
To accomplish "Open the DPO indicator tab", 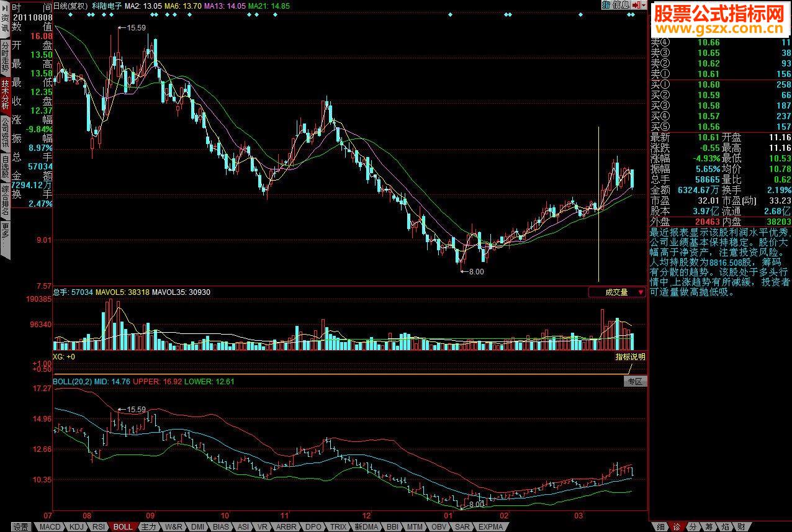I will (x=313, y=527).
